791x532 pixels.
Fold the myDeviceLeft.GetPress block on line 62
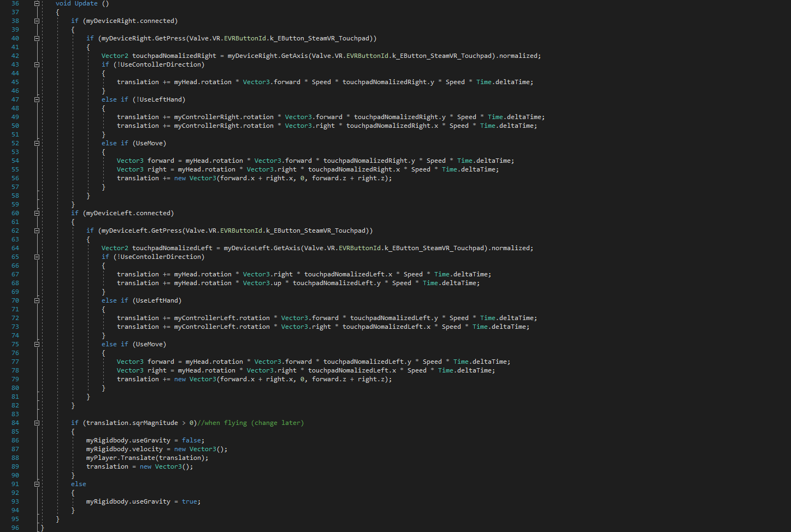[x=37, y=230]
